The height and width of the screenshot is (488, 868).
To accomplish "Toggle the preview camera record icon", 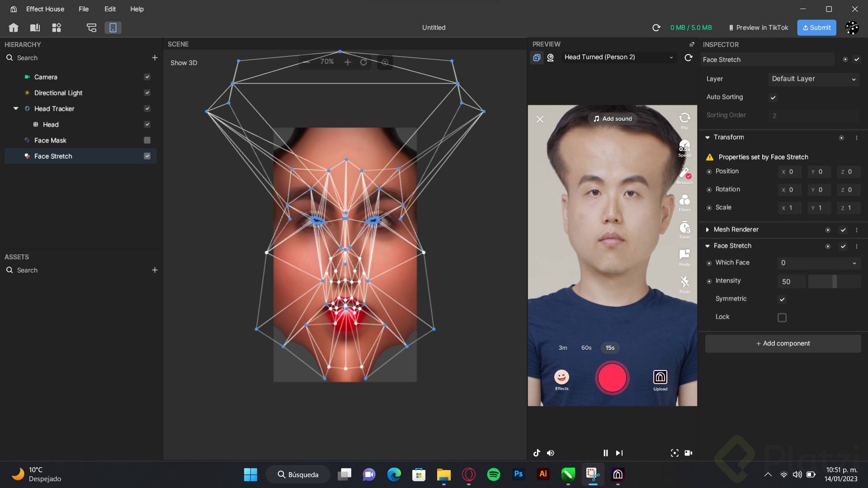I will click(689, 453).
